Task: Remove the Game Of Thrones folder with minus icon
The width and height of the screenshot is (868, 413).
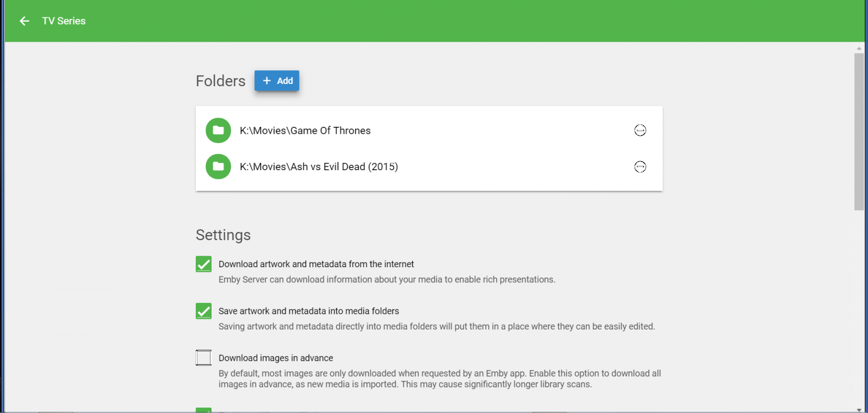Action: click(640, 131)
